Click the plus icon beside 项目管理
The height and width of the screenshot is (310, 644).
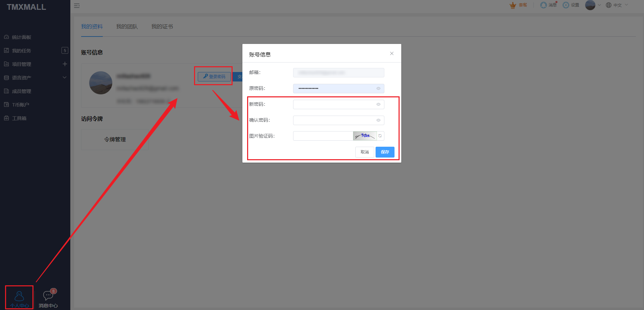pyautogui.click(x=65, y=64)
